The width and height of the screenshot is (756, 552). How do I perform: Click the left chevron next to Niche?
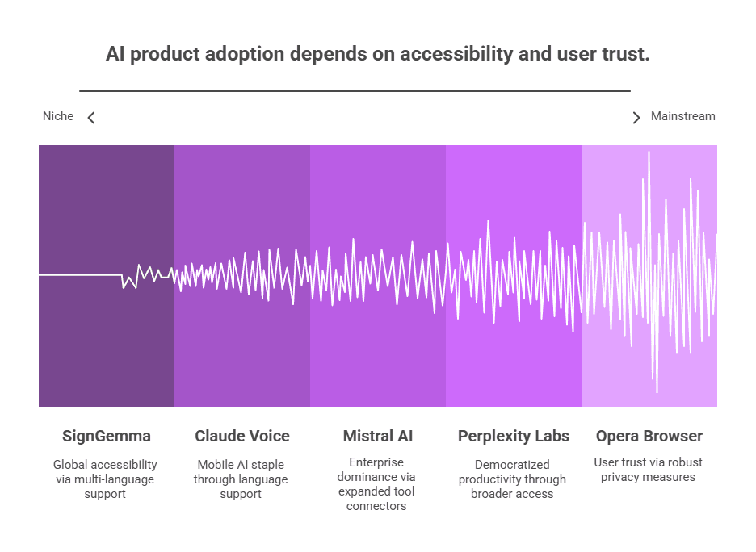[91, 118]
